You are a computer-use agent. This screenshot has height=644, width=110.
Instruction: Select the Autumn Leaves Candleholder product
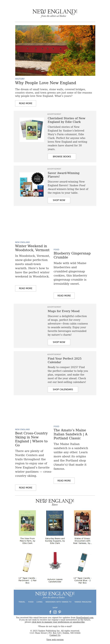tap(55, 568)
